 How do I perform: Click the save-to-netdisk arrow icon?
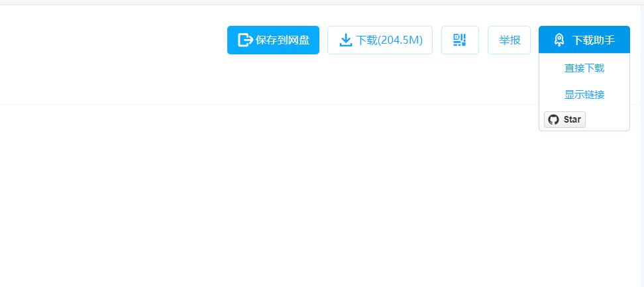click(245, 40)
